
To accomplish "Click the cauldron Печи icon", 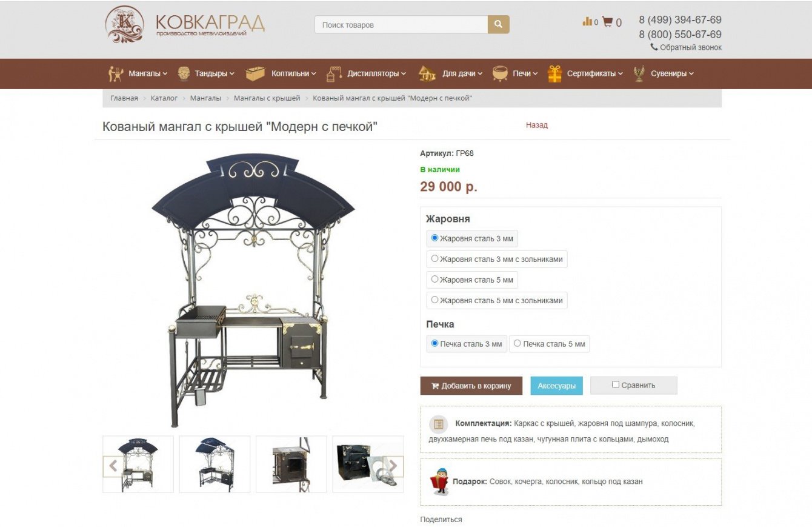I will coord(500,73).
